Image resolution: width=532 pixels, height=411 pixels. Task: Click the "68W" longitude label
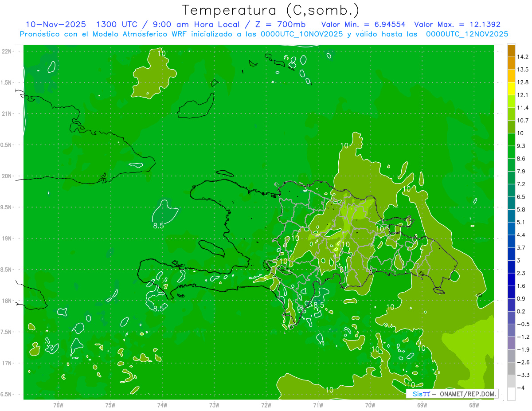click(x=474, y=405)
